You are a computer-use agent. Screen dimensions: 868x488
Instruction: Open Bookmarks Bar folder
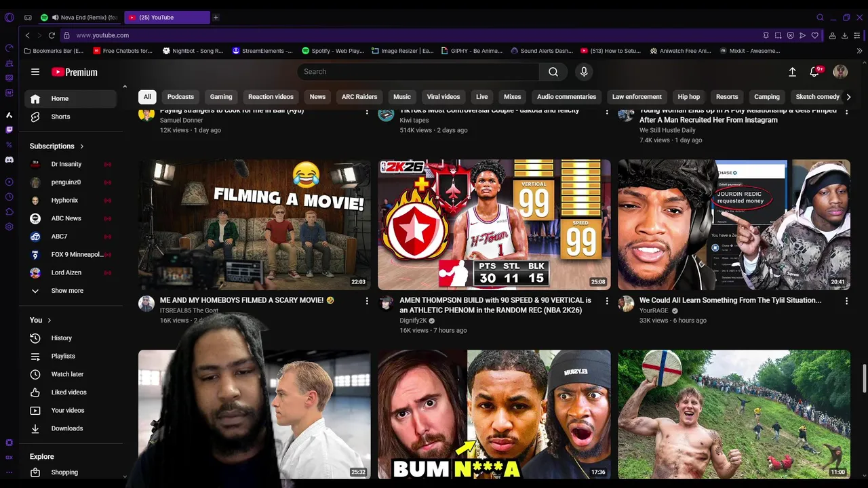point(54,51)
